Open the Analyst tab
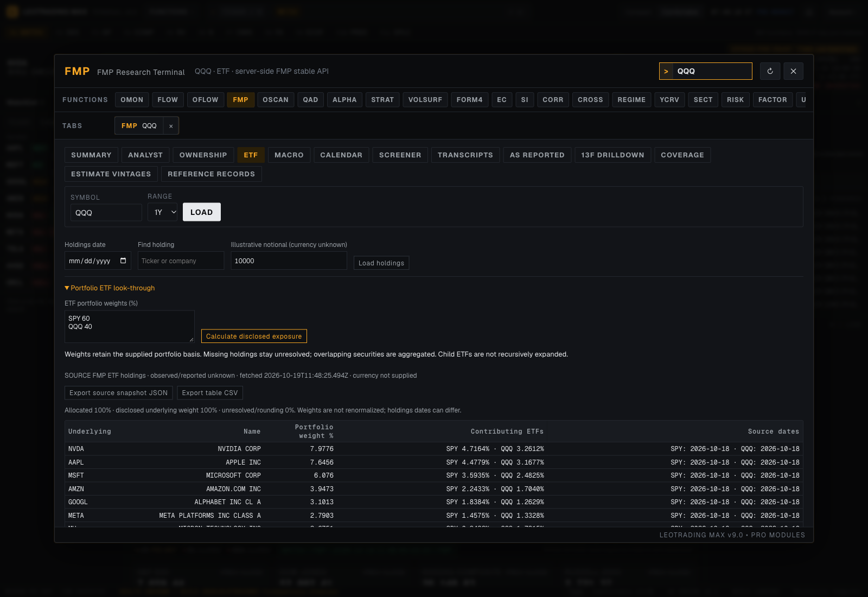This screenshot has height=597, width=868. 145,155
